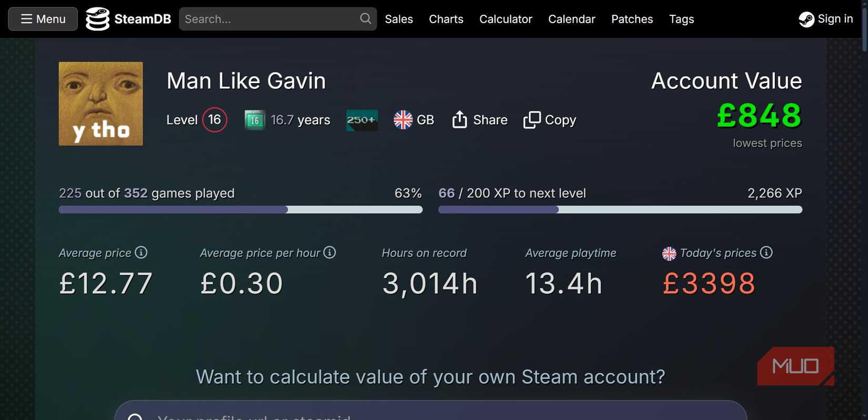Screen dimensions: 868x420
Task: Click the 16 years of service badge
Action: coord(255,120)
